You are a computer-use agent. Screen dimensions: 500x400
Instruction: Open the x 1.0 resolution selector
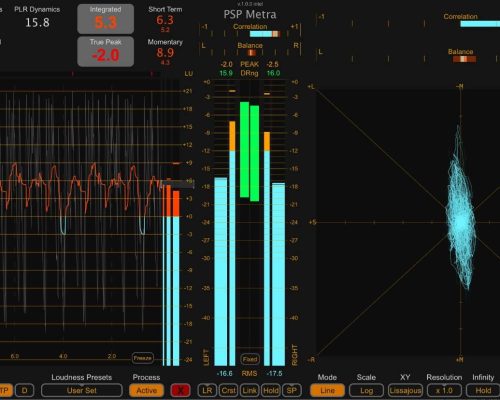point(444,390)
